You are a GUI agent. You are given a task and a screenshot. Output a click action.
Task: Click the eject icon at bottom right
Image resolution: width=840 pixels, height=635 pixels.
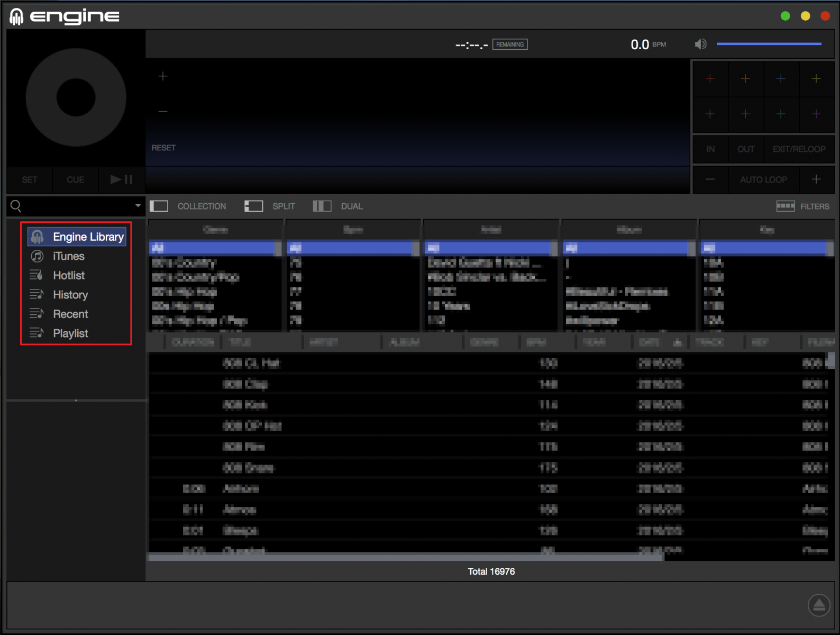[818, 605]
